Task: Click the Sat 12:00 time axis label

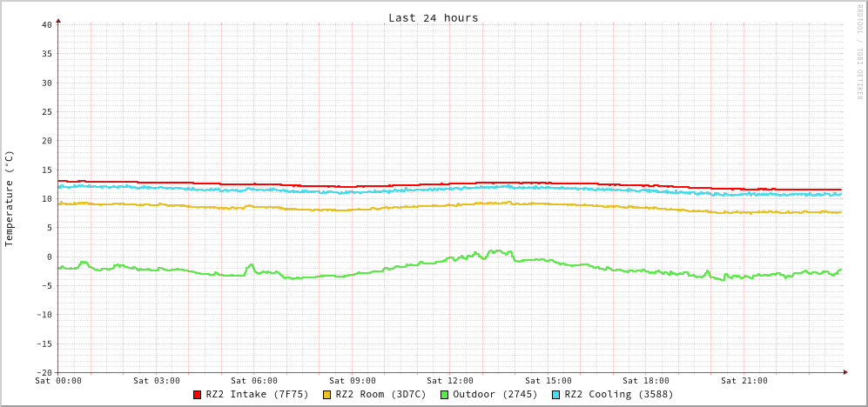Action: coord(450,380)
